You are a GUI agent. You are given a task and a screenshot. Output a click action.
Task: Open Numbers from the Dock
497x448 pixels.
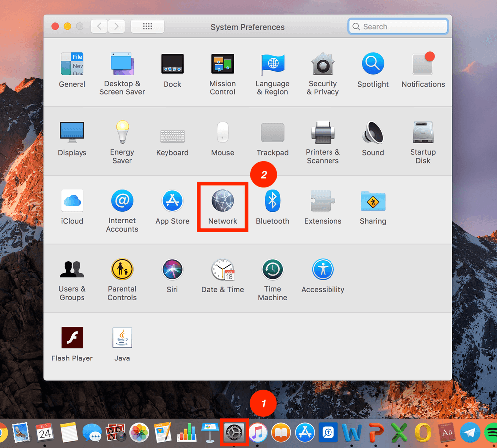pos(187,432)
